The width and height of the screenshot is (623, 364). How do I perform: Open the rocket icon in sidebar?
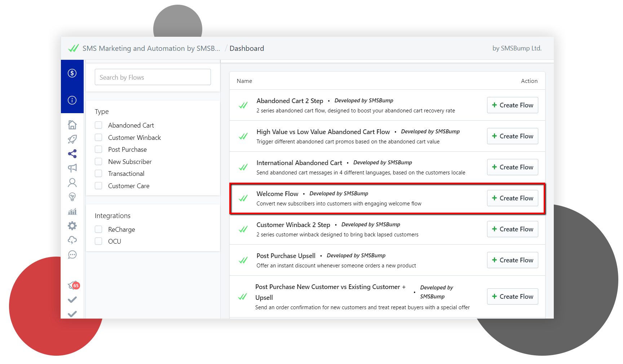[x=72, y=139]
